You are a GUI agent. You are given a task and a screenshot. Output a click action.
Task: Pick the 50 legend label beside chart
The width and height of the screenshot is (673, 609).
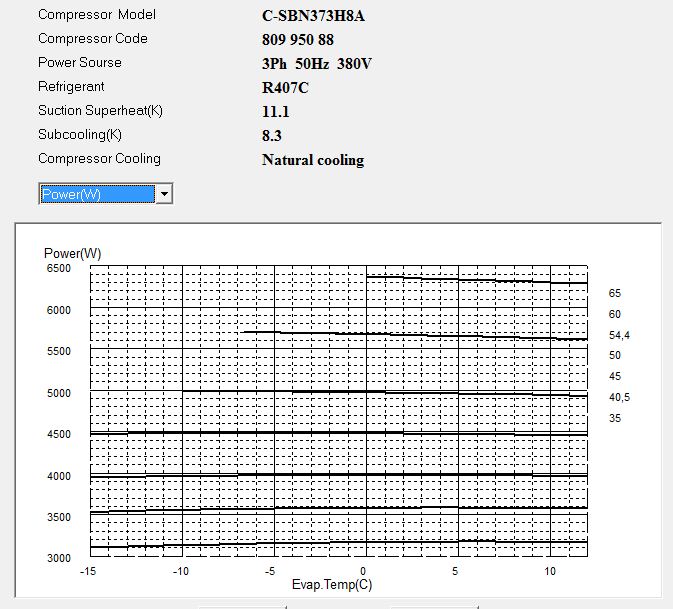click(x=615, y=355)
